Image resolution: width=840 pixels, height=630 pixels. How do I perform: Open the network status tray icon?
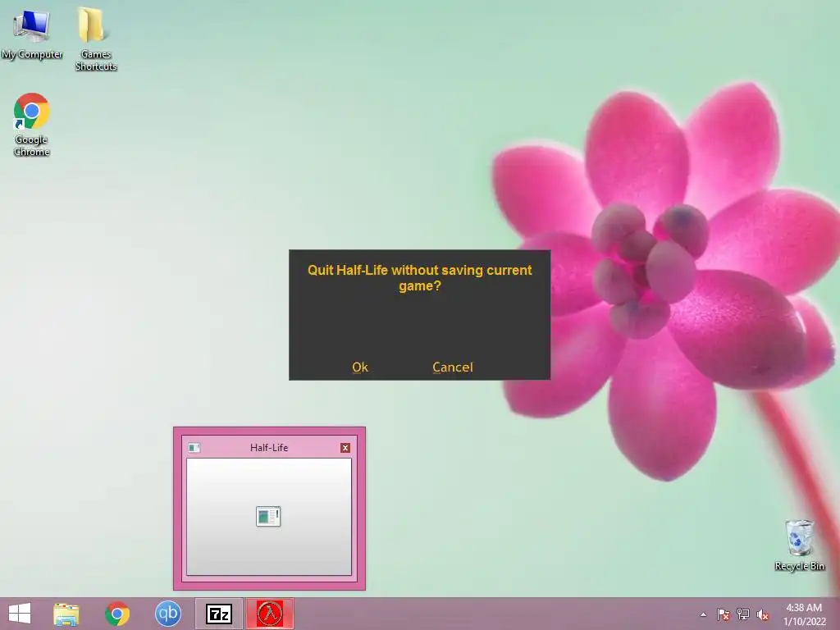(743, 614)
